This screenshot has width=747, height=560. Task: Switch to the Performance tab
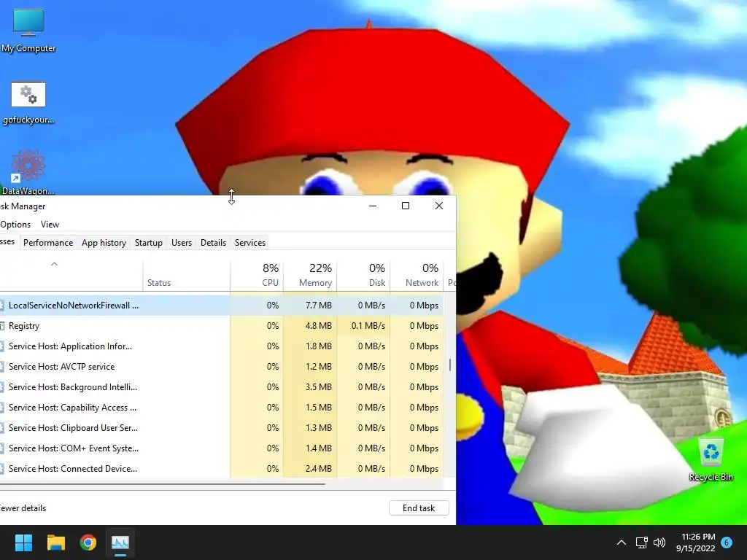48,242
